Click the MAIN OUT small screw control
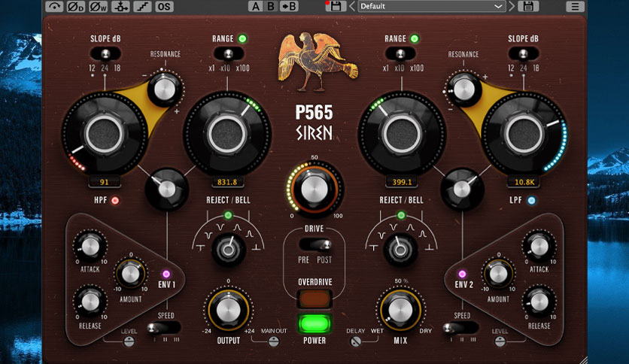 (x=274, y=341)
